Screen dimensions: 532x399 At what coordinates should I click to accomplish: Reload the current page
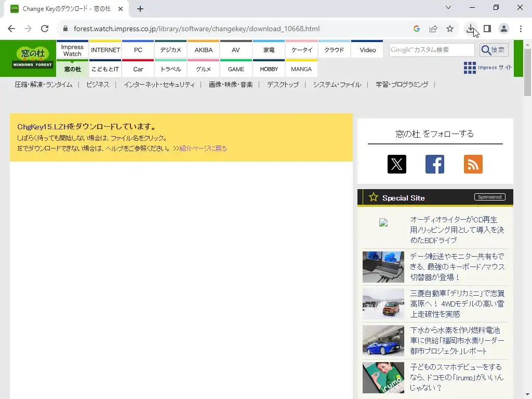point(45,29)
